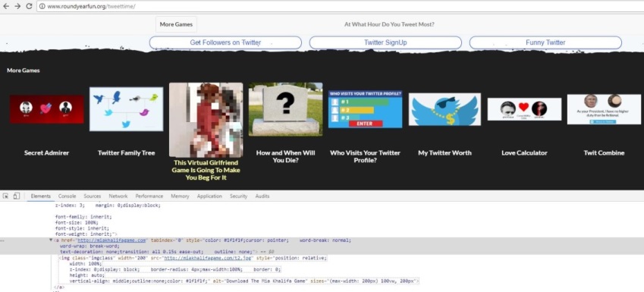
Task: Click the Twitter Family Tree title
Action: 126,152
